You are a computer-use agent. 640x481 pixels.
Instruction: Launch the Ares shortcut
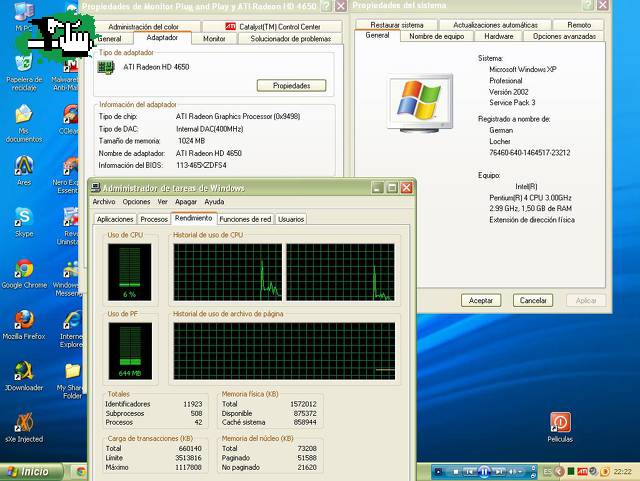point(24,171)
